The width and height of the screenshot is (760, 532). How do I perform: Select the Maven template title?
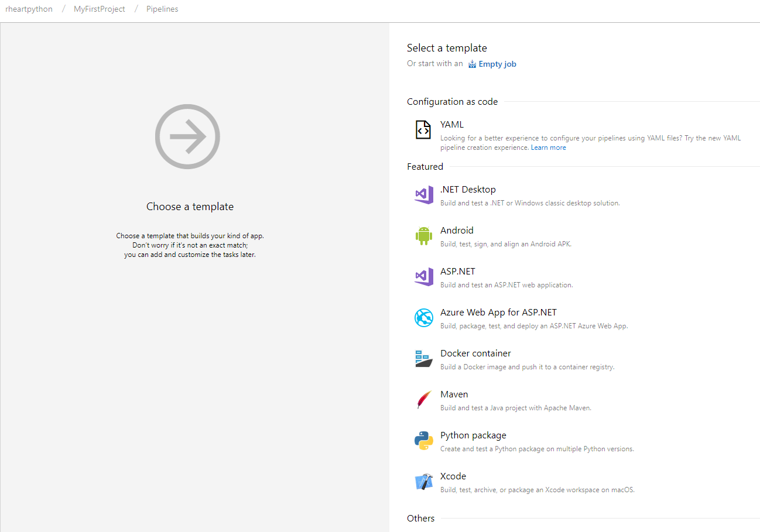click(454, 394)
